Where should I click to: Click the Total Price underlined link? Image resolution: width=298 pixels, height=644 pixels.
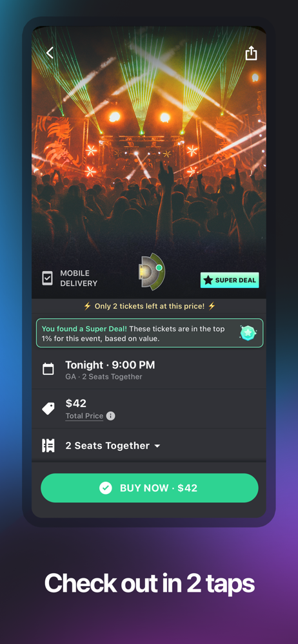click(x=84, y=415)
